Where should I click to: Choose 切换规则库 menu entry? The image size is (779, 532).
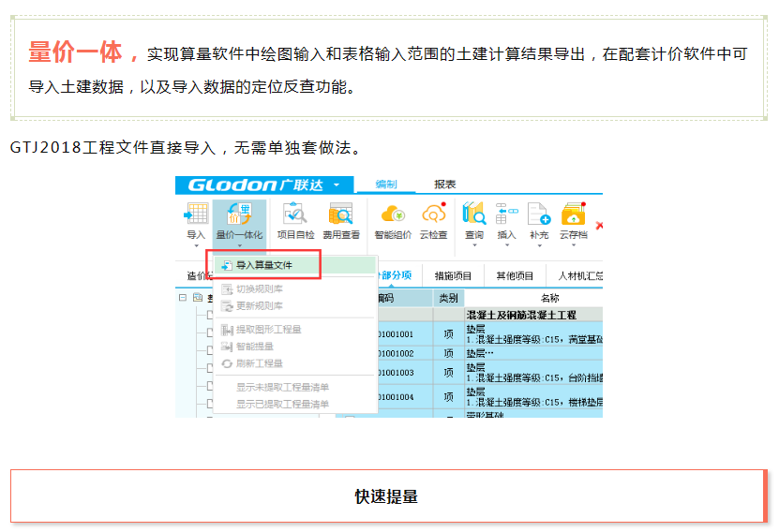pyautogui.click(x=295, y=288)
